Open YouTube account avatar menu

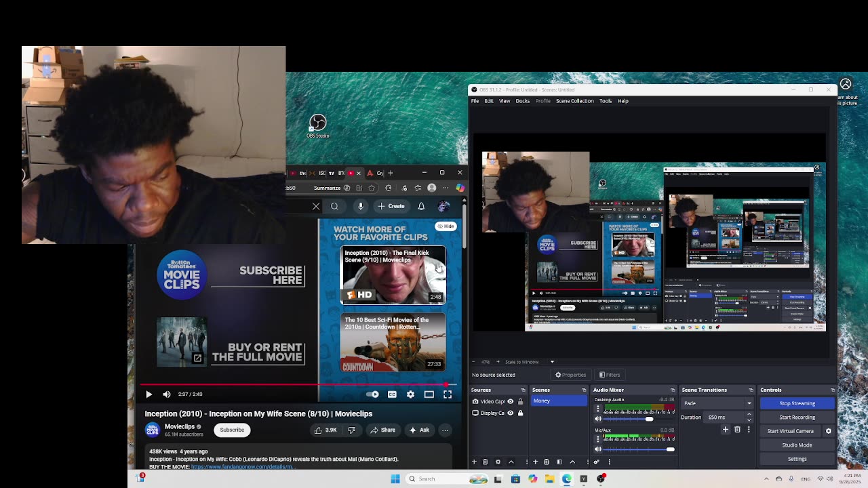click(443, 206)
